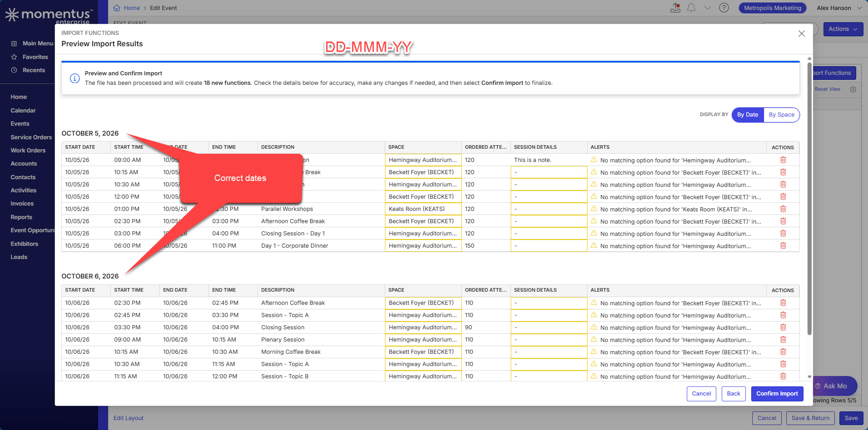This screenshot has height=430, width=868.
Task: Edit Session Details for Corporate Dinner row
Action: [x=549, y=246]
